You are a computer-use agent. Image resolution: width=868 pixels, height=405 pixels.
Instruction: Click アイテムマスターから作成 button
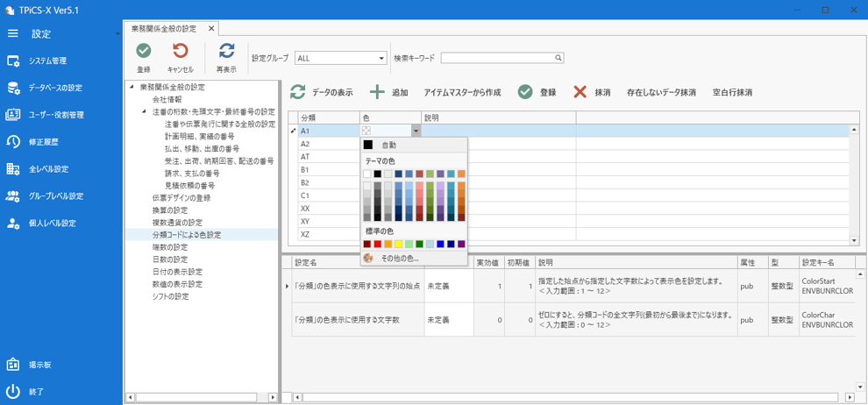(x=462, y=92)
